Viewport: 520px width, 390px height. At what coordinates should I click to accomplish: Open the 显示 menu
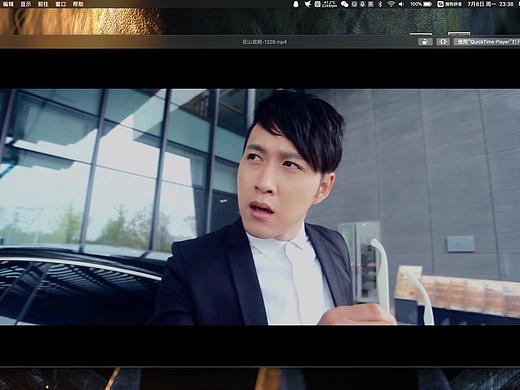click(26, 4)
